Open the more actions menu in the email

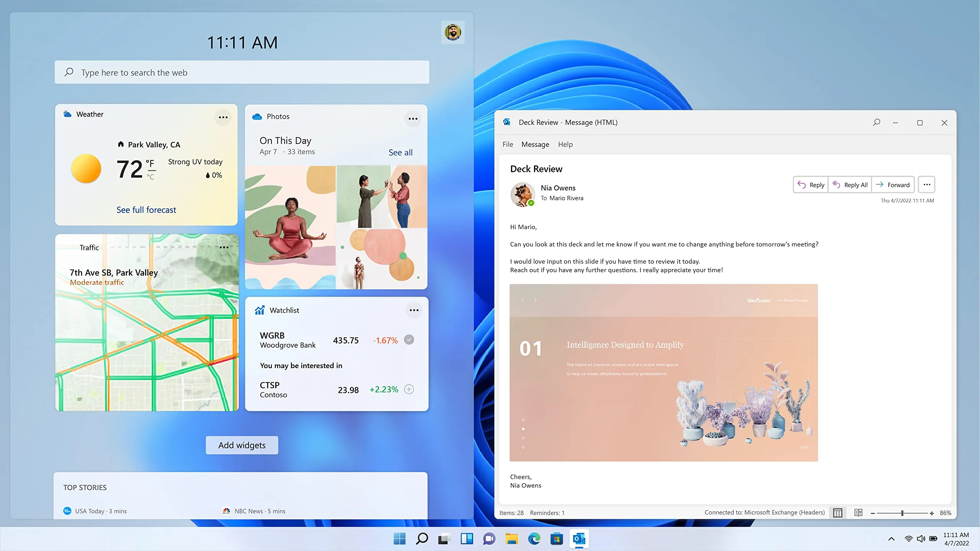[x=926, y=185]
